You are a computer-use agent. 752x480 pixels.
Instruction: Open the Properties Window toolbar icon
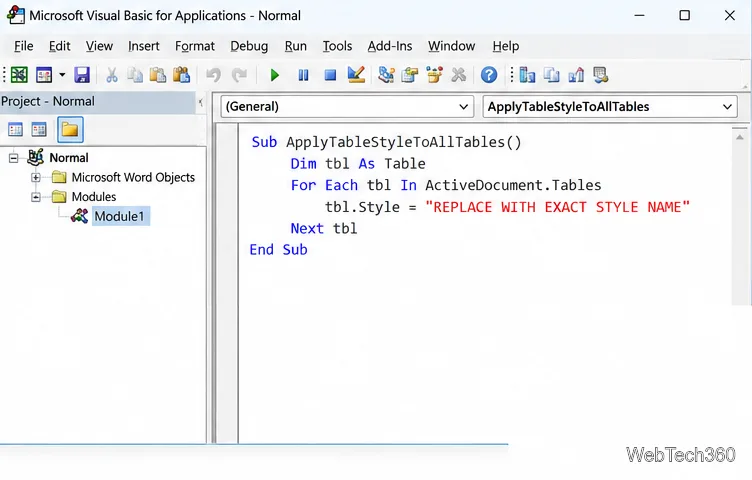click(410, 75)
